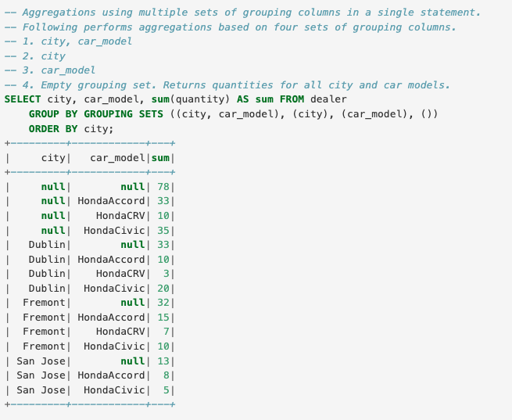This screenshot has width=512, height=420.
Task: Click null car_model in the Fremont row
Action: (x=133, y=303)
